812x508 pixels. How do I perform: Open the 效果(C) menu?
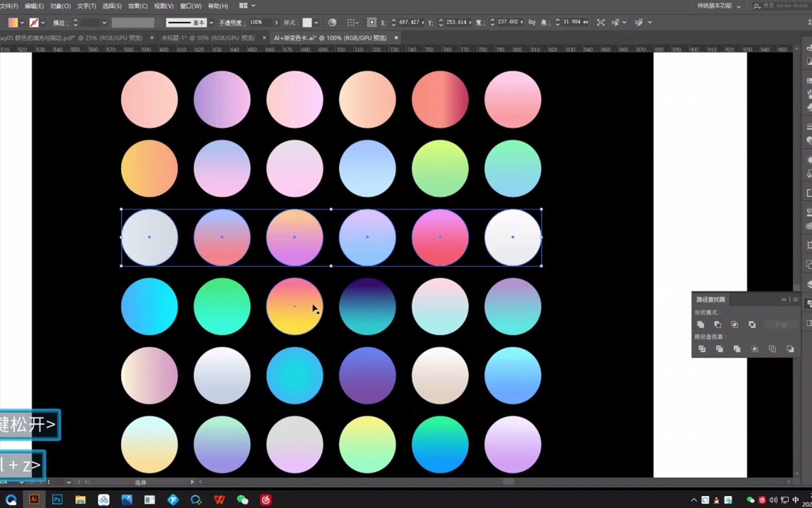tap(137, 6)
